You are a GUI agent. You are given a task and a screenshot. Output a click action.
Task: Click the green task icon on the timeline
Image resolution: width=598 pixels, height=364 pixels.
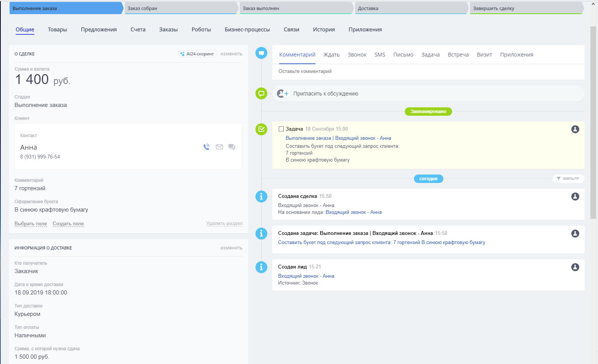pos(261,129)
